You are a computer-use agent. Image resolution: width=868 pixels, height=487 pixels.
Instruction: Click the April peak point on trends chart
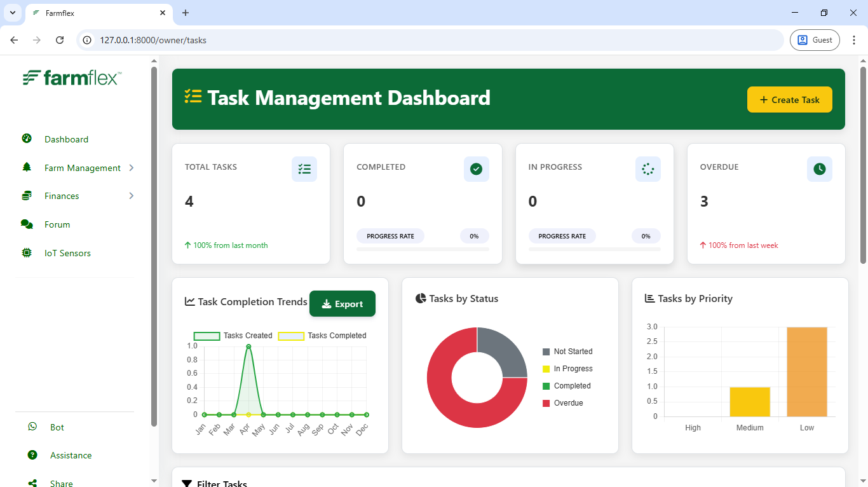[248, 346]
